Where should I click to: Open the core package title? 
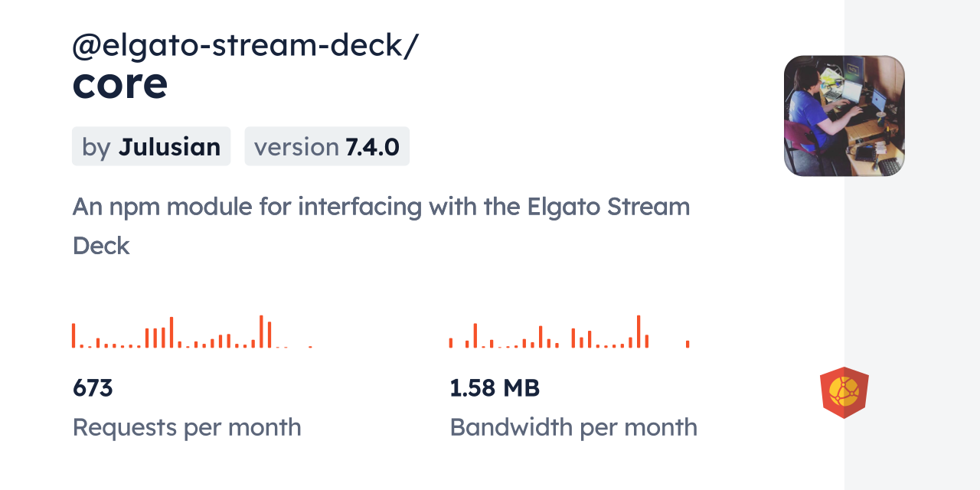pos(119,85)
